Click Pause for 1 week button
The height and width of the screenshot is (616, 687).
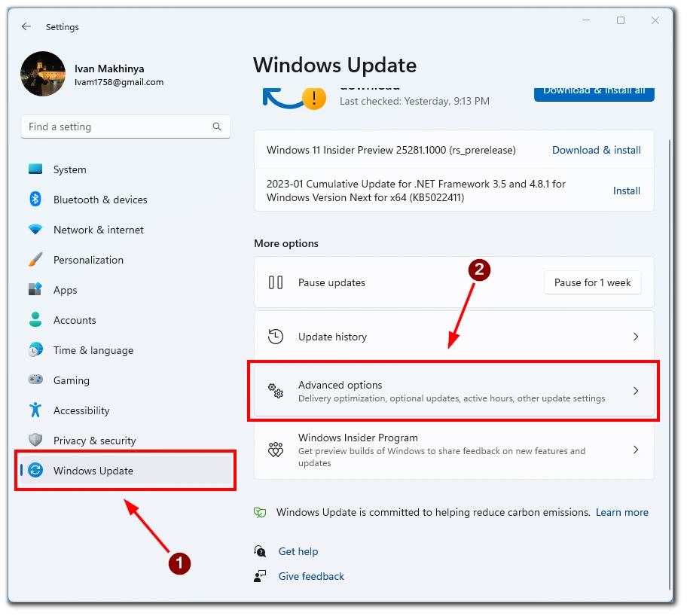592,282
